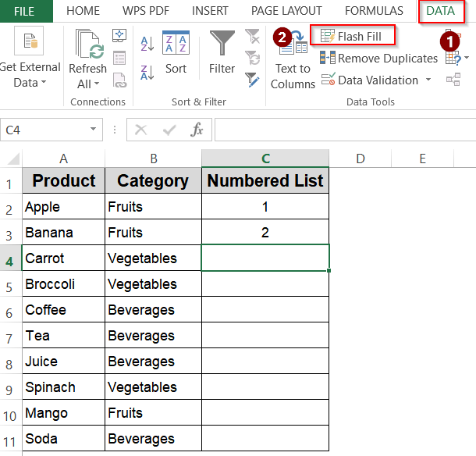Select the column C header
This screenshot has width=476, height=456.
(x=265, y=159)
